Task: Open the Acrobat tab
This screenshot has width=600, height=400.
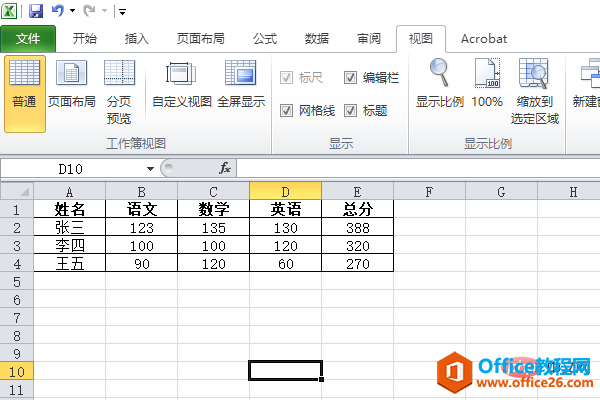Action: [x=484, y=39]
